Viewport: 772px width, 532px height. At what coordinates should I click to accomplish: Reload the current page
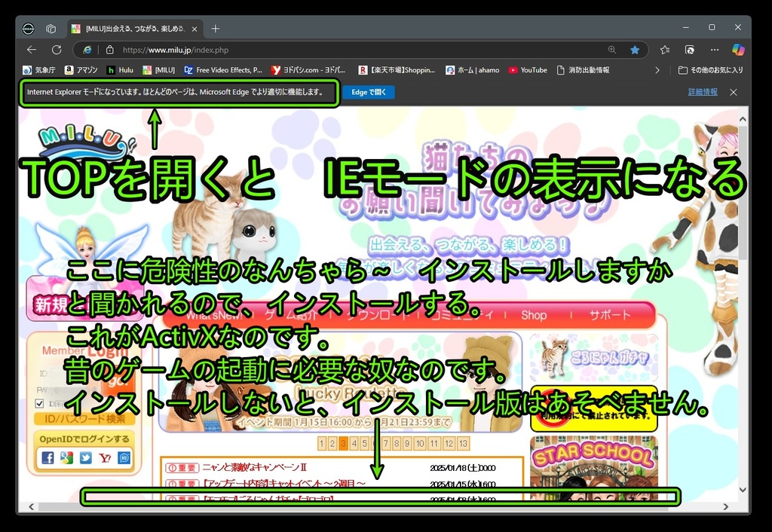(x=57, y=50)
